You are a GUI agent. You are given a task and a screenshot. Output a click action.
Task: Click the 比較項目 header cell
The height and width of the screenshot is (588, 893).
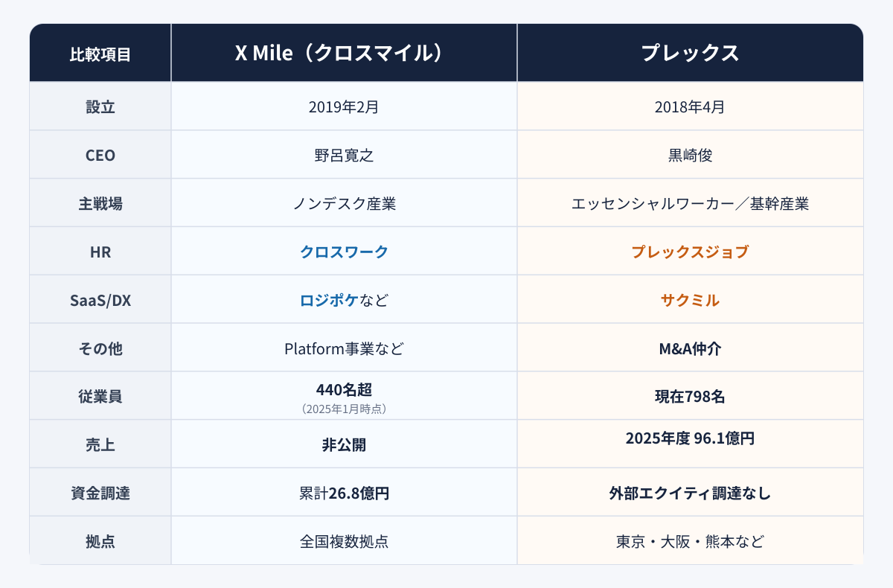tap(100, 53)
